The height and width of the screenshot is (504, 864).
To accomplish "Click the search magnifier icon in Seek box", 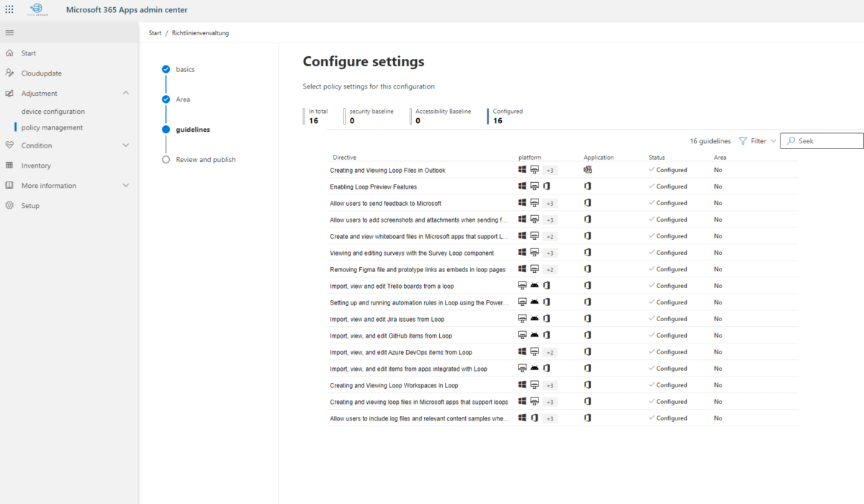I will (789, 140).
